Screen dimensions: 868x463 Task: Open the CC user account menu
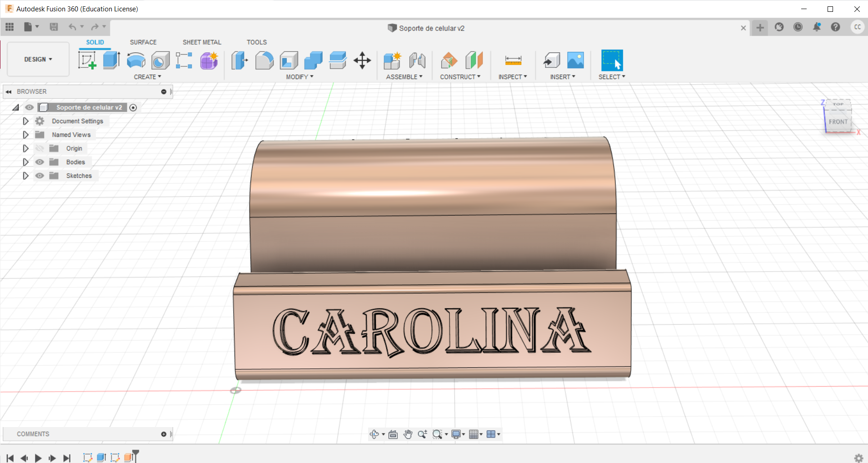tap(857, 27)
